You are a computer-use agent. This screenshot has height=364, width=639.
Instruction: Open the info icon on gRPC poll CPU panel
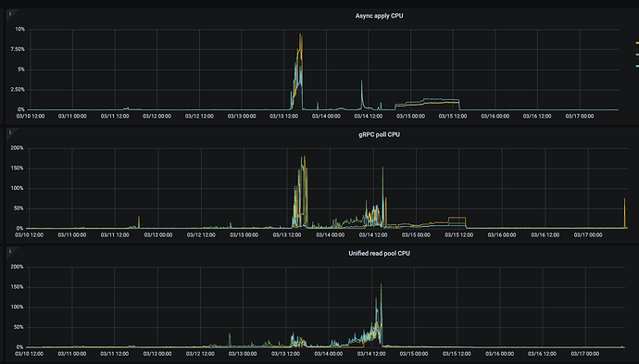pos(10,132)
